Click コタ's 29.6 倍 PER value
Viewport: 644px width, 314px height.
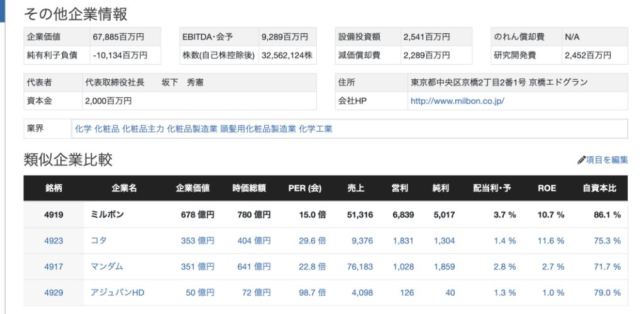click(312, 241)
